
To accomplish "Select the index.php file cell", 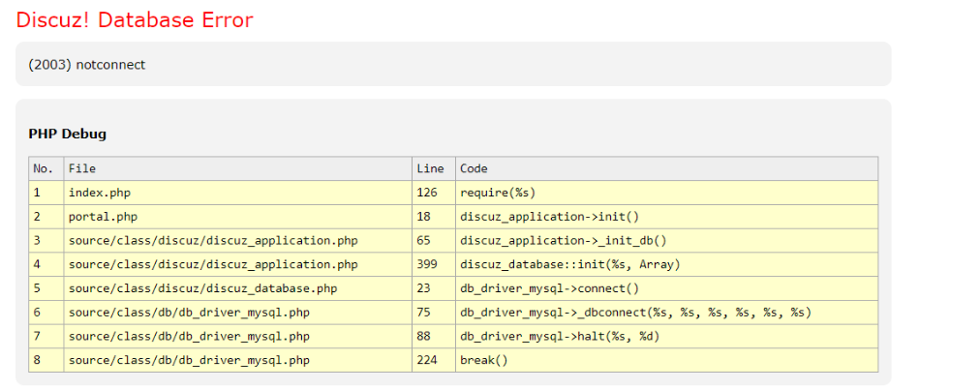I will [x=99, y=193].
